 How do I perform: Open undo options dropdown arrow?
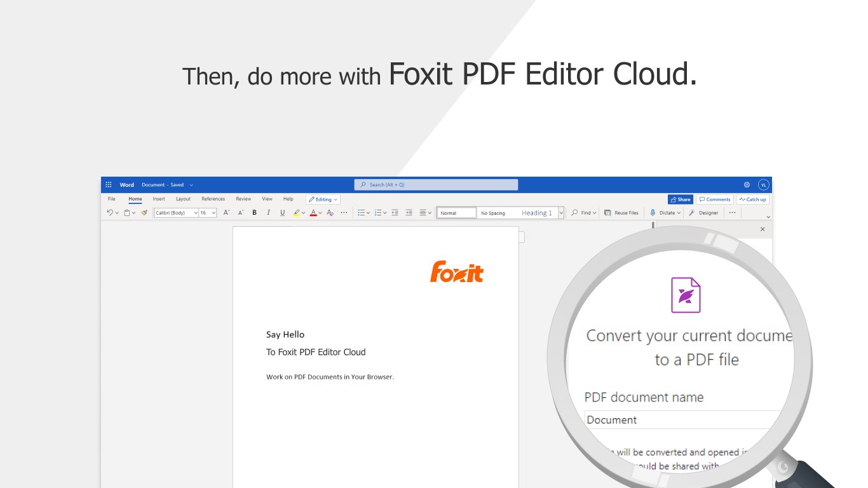(x=117, y=213)
